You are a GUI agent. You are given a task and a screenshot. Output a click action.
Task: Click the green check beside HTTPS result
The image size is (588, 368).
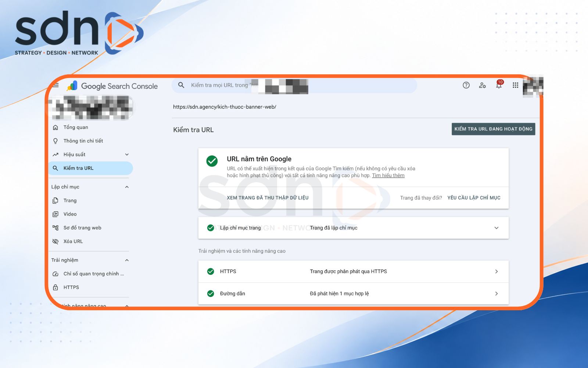(x=211, y=272)
